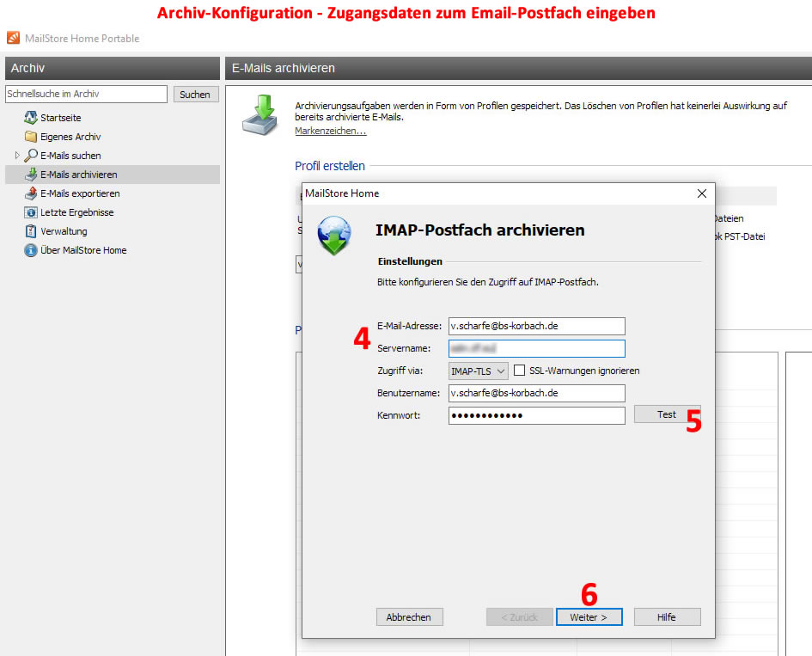Open Über MailStore Home in the sidebar
The image size is (812, 656).
click(x=83, y=250)
